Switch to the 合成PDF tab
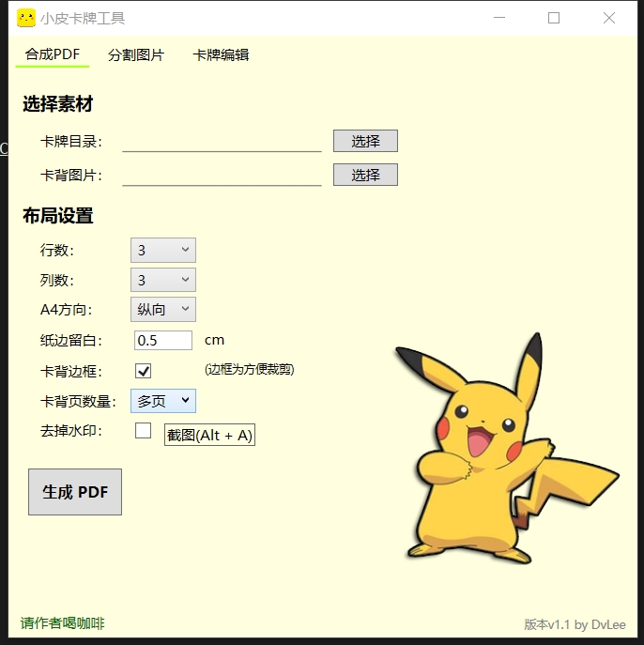This screenshot has height=645, width=644. pos(53,54)
